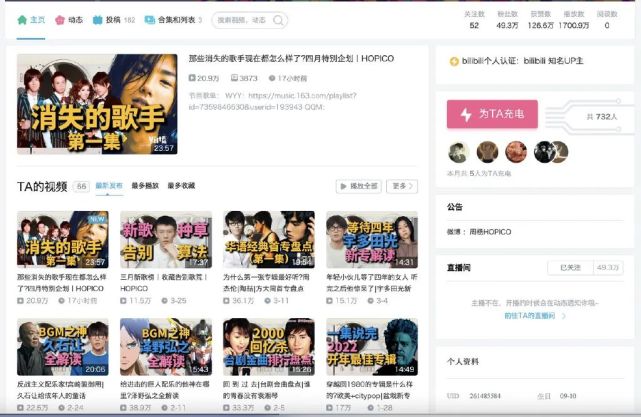Open the 宇多田光 video title text
This screenshot has height=417, width=641.
[x=372, y=282]
